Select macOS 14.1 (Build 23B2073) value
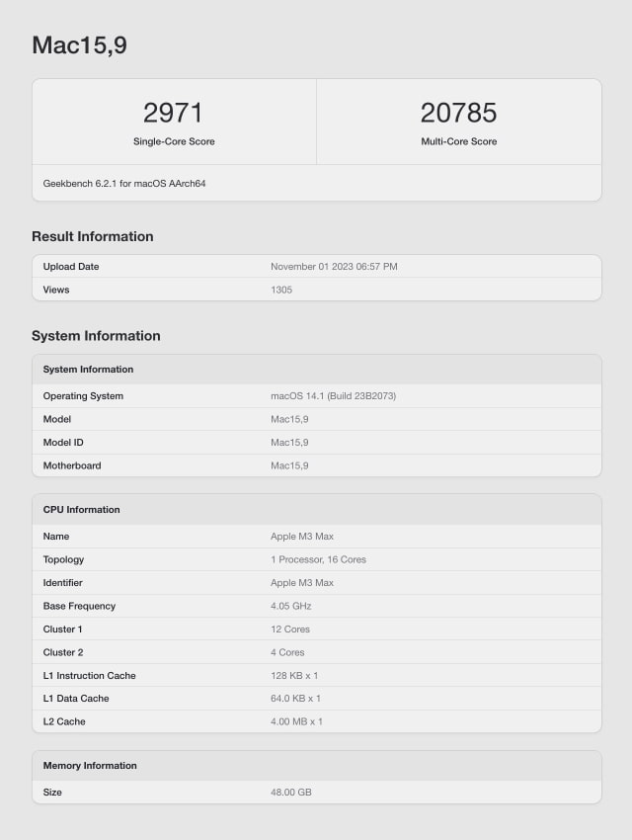The width and height of the screenshot is (632, 840). (x=334, y=396)
